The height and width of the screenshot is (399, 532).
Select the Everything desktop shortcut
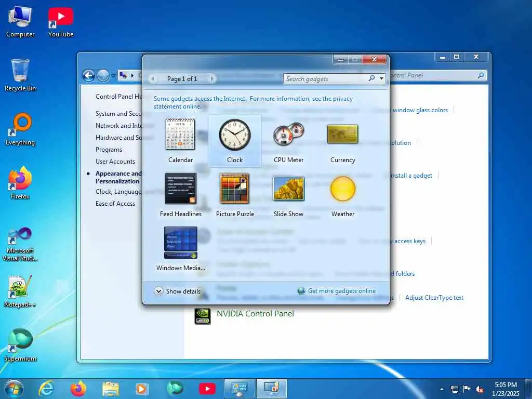coord(20,129)
